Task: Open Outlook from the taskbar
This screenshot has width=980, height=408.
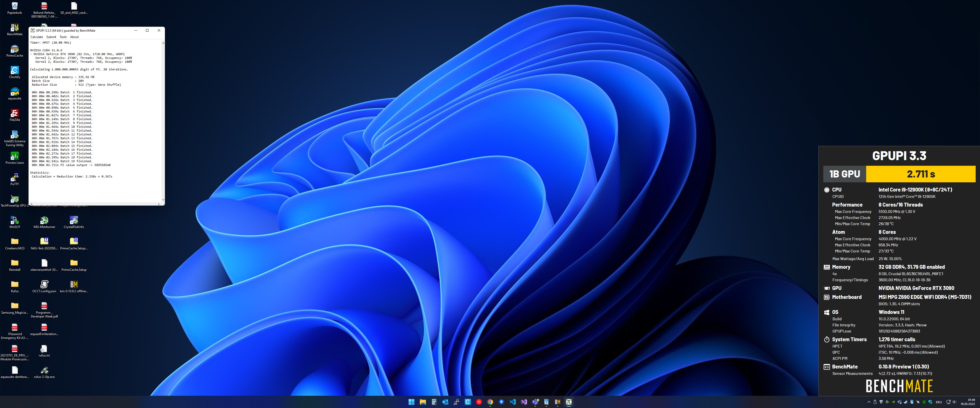Action: (x=445, y=402)
